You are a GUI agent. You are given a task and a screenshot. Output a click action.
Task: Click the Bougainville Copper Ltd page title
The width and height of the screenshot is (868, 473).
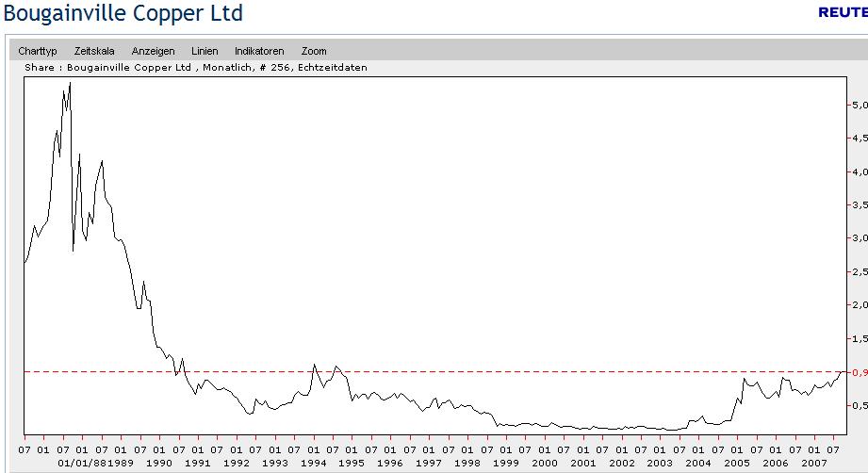click(123, 13)
